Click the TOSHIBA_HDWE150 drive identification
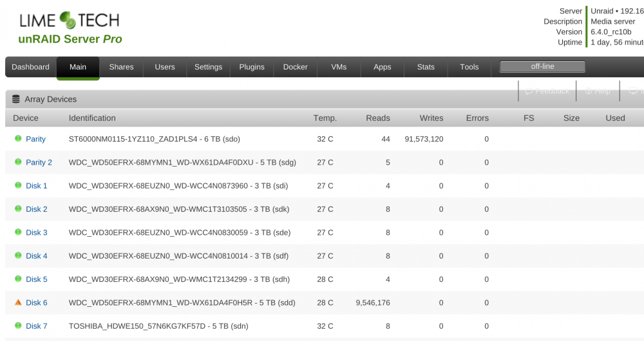This screenshot has width=644, height=341. pyautogui.click(x=158, y=326)
